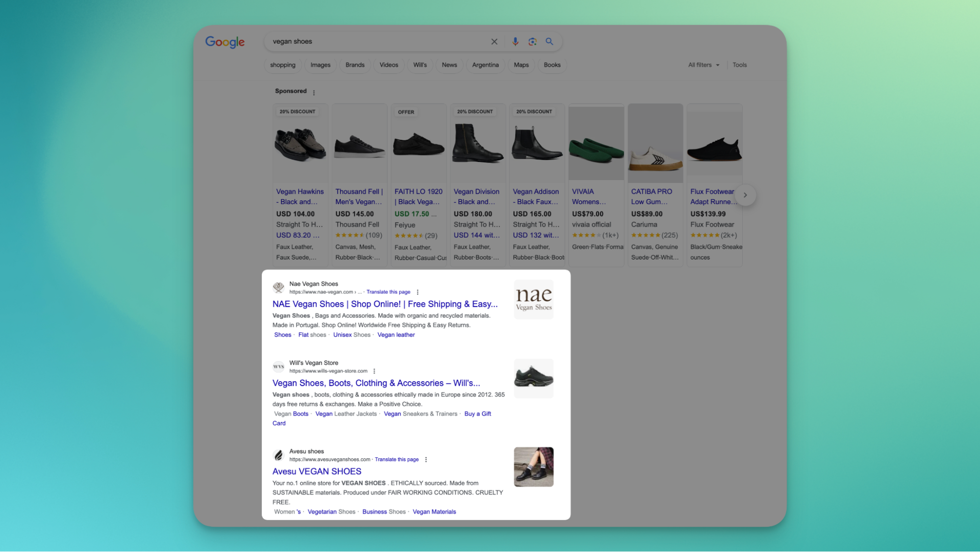Viewport: 980px width, 552px height.
Task: Translate the Nae Vegan Shoes page
Action: click(x=388, y=292)
